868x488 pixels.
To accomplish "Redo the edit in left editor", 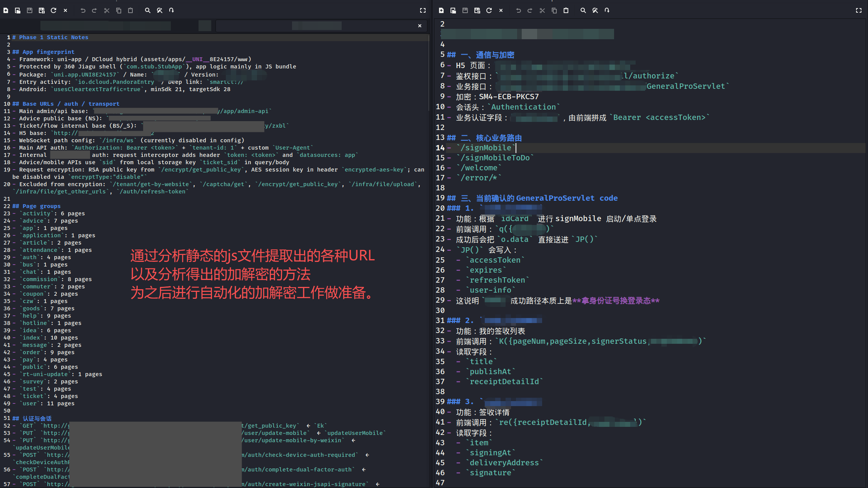I will 94,10.
